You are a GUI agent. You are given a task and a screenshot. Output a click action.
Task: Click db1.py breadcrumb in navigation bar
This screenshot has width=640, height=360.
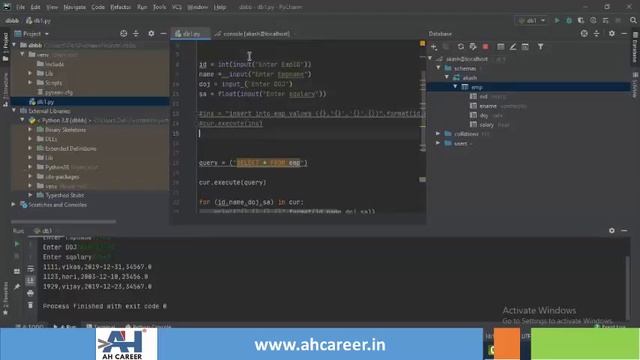[39, 20]
